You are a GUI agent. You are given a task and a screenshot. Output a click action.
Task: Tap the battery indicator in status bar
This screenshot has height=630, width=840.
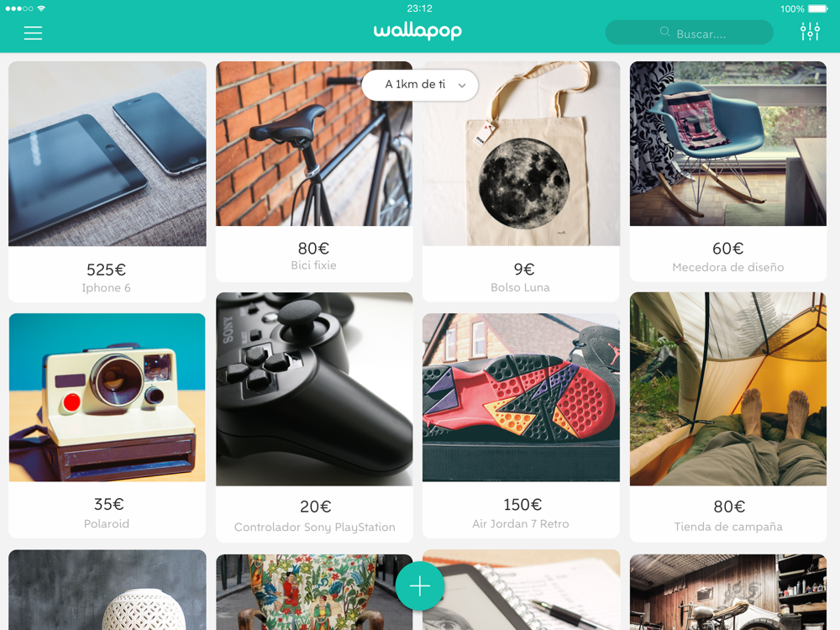[x=817, y=8]
